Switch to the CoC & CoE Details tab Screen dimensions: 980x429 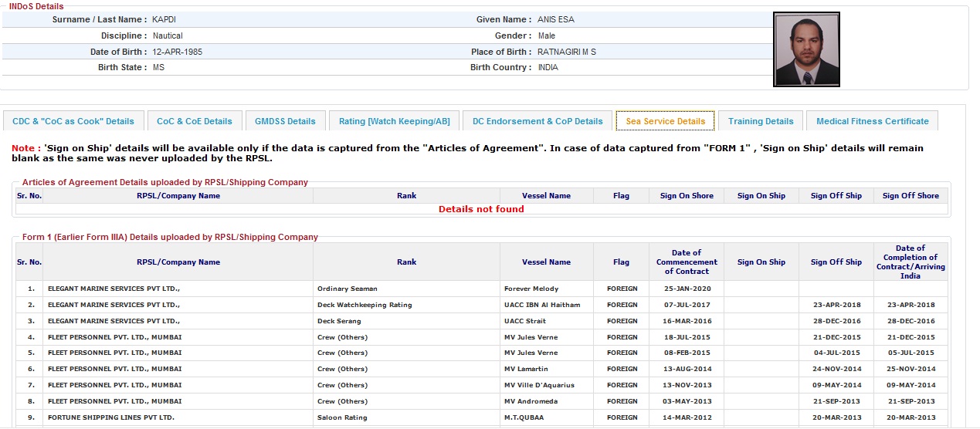pos(195,121)
